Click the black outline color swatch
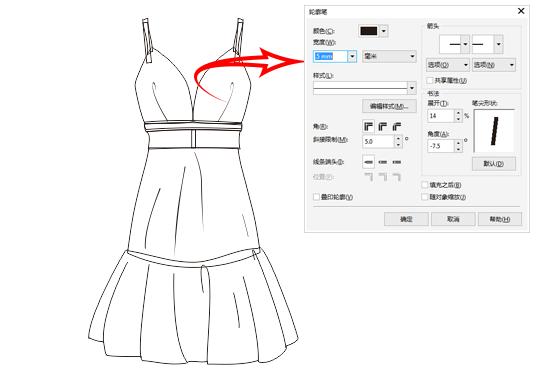 (x=369, y=31)
